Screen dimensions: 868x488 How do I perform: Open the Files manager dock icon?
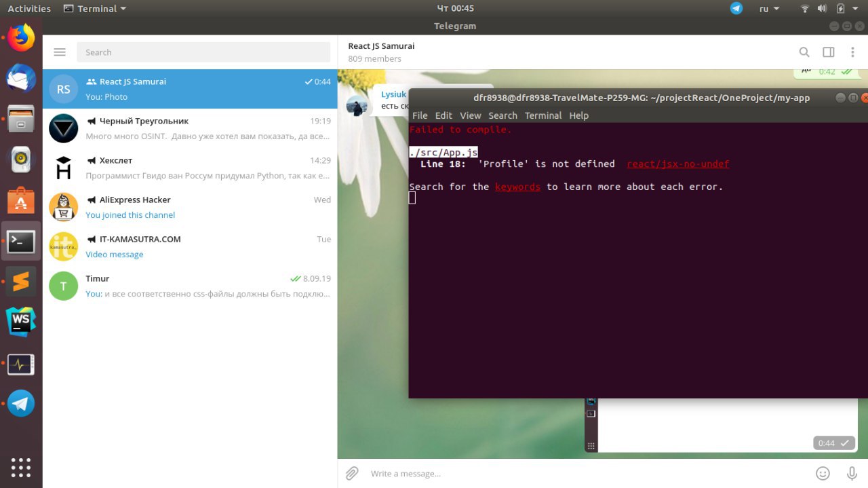(21, 118)
